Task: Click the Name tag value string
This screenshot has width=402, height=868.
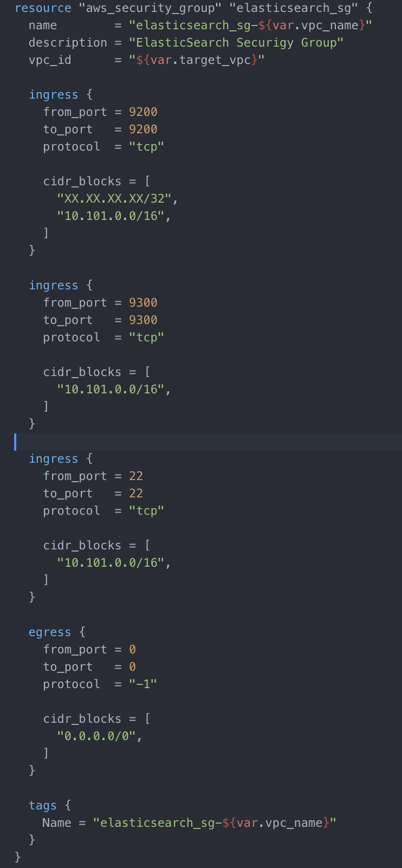Action: pyautogui.click(x=215, y=823)
